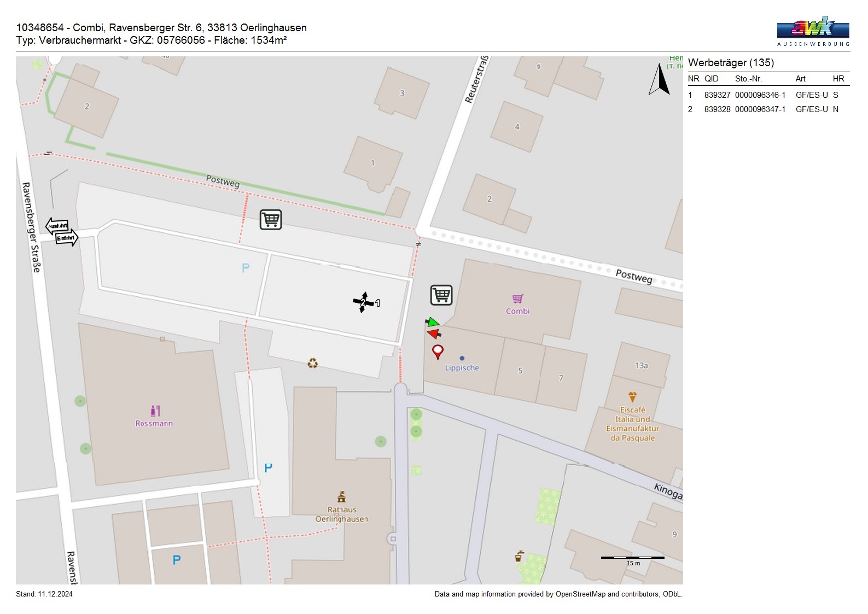Click the north compass arrow
The width and height of the screenshot is (868, 614).
pyautogui.click(x=659, y=79)
